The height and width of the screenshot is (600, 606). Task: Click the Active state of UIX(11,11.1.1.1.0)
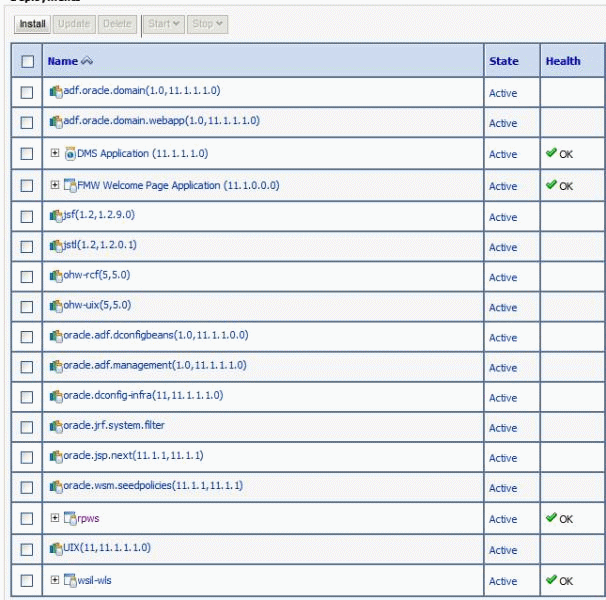[503, 550]
